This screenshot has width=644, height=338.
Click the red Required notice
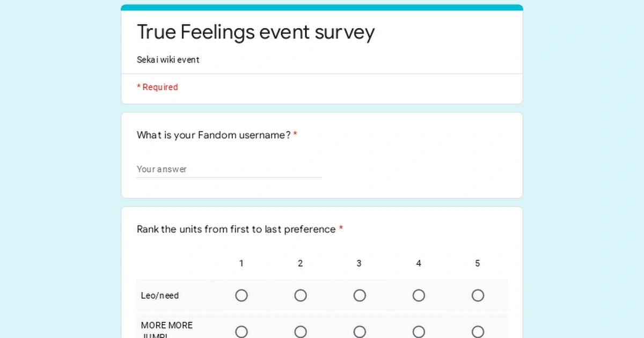[x=157, y=87]
